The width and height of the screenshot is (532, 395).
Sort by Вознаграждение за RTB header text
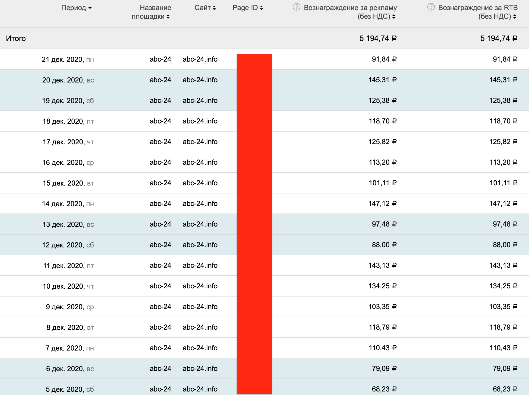(x=477, y=8)
